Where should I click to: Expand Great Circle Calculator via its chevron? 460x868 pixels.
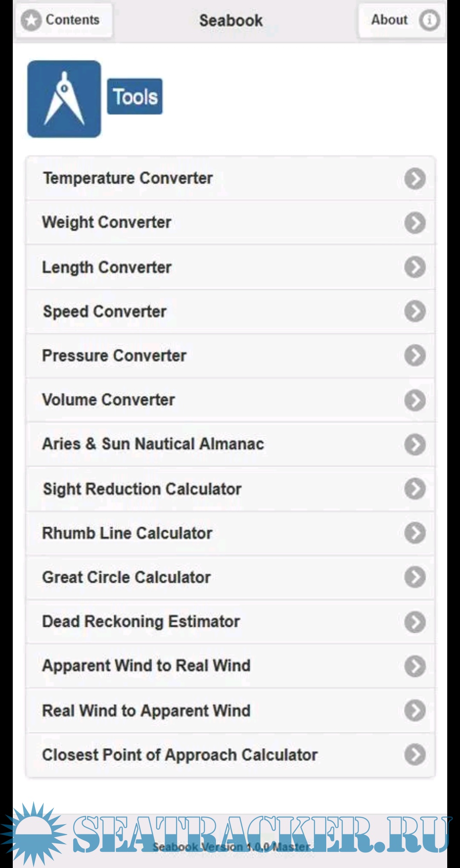415,577
